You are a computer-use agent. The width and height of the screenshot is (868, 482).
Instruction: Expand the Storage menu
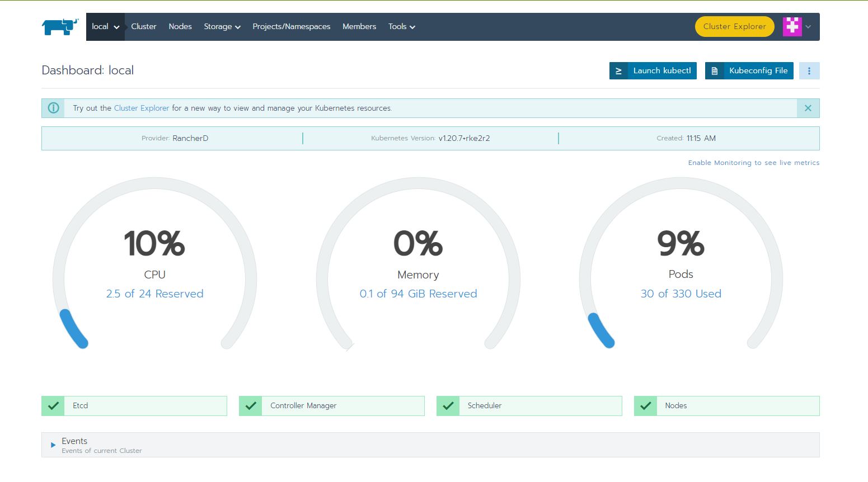[222, 27]
